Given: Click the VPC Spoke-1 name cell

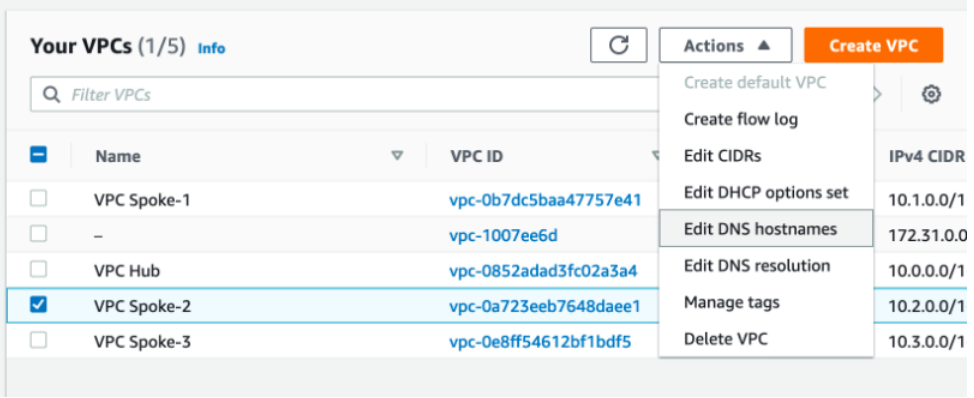Looking at the screenshot, I should point(142,200).
